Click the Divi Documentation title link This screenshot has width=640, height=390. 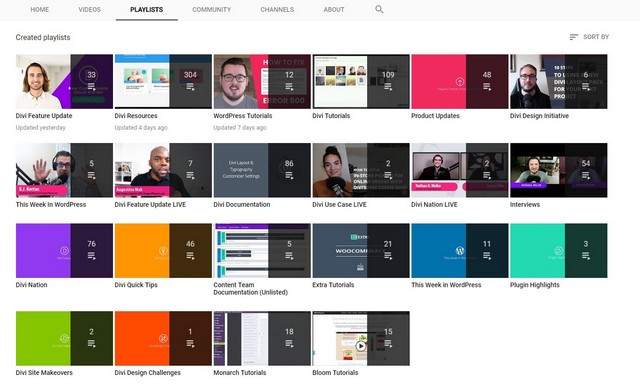242,204
